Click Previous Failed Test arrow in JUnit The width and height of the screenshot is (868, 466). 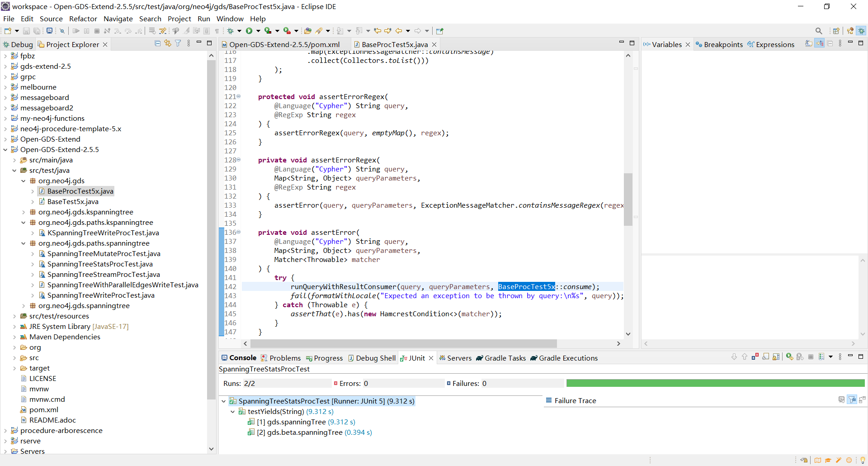(x=745, y=357)
